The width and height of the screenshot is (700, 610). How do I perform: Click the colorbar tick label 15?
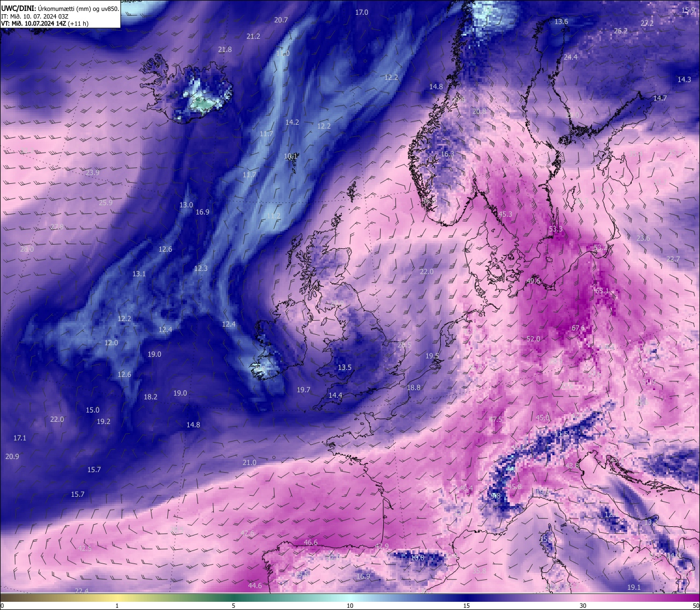click(466, 606)
